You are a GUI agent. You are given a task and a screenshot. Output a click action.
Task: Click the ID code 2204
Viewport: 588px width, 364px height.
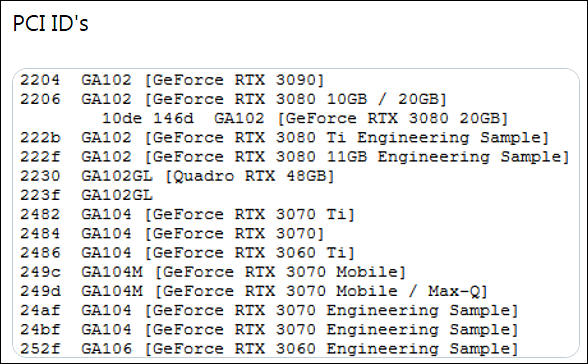(x=40, y=80)
